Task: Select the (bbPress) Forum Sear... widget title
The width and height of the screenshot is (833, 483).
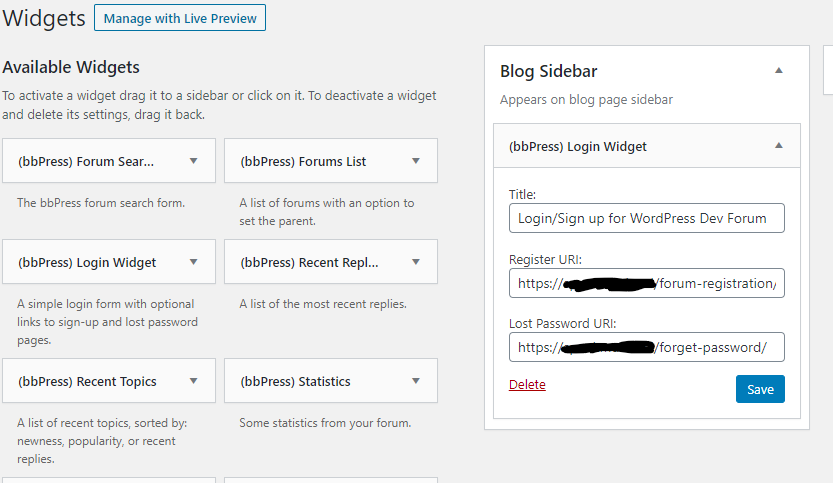Action: tap(86, 162)
